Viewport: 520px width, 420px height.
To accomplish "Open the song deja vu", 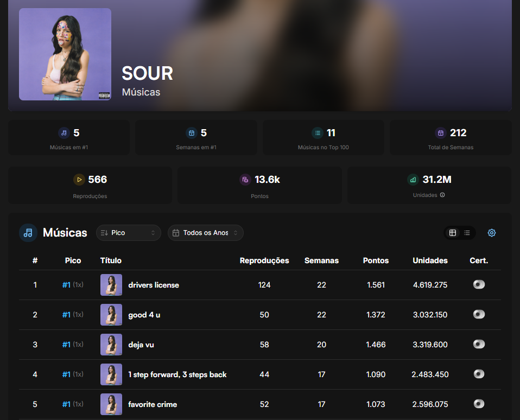I will [x=141, y=345].
